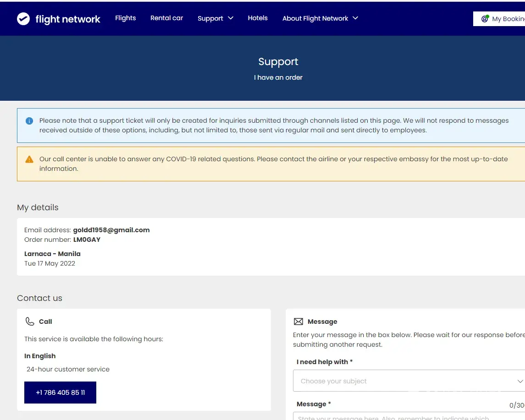This screenshot has width=525, height=420.
Task: Navigate to the Hotels page
Action: pos(258,18)
